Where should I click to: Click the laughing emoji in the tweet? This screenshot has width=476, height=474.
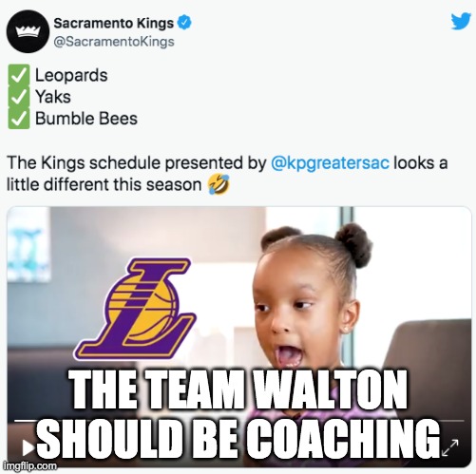coord(219,184)
